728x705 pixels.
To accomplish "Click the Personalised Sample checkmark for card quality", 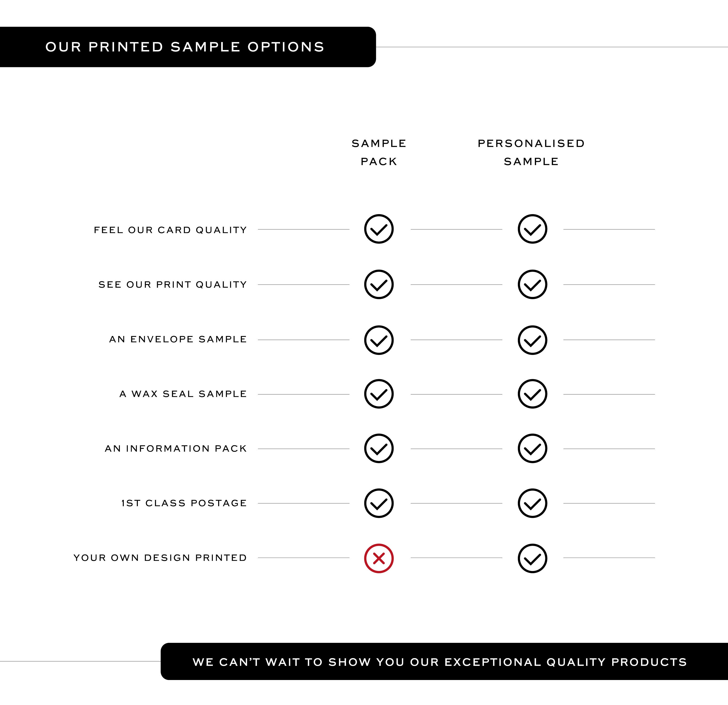I will [x=532, y=229].
